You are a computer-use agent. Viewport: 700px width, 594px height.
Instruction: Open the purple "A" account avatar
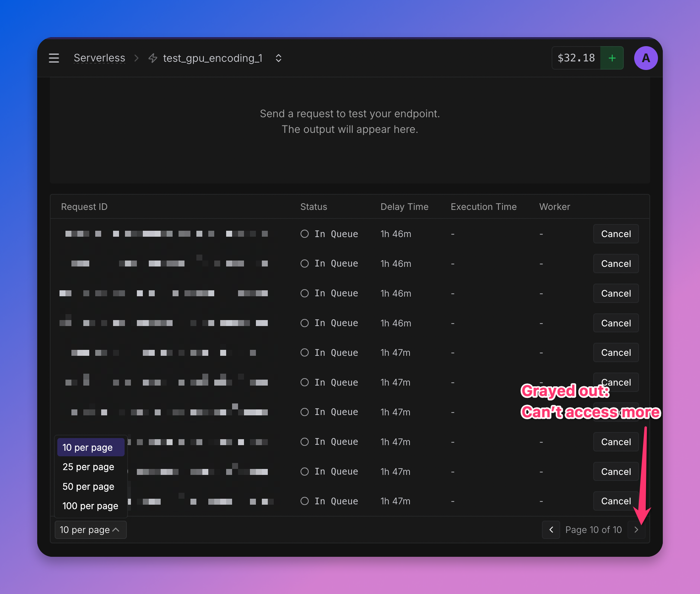click(x=646, y=58)
